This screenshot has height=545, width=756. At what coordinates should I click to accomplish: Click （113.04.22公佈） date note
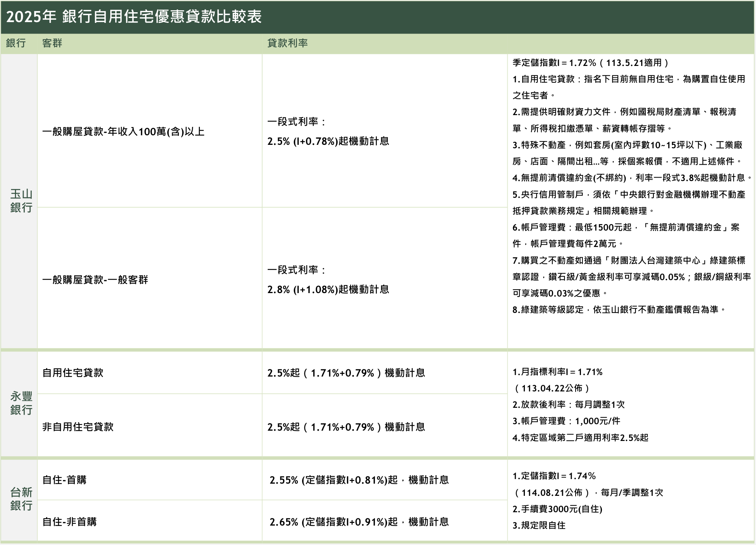coord(552,388)
